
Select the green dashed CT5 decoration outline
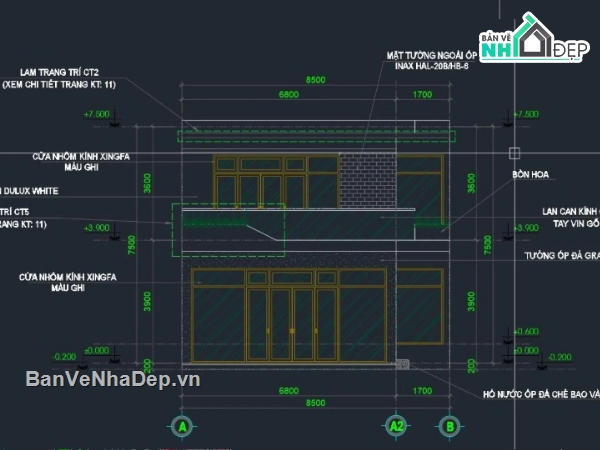pos(228,230)
